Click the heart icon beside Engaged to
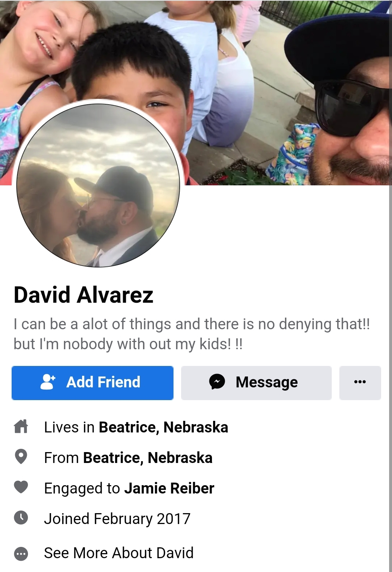This screenshot has height=572, width=392. coord(21,487)
